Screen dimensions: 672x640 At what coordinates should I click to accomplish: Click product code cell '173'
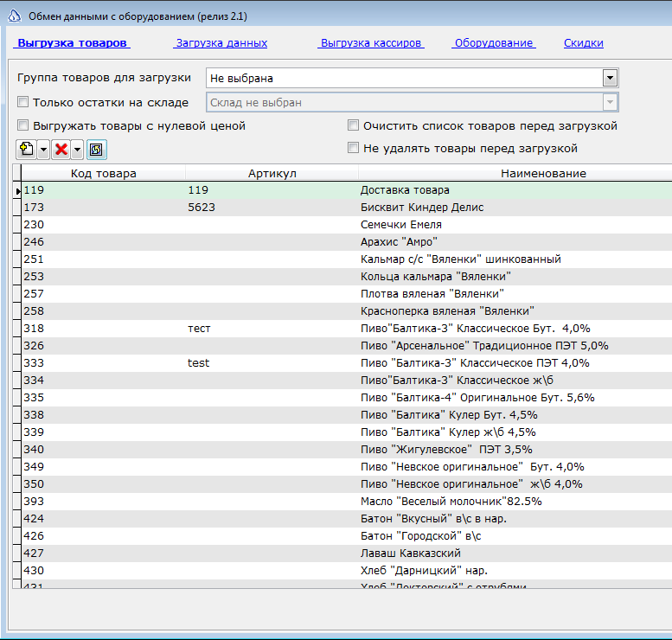pos(103,208)
